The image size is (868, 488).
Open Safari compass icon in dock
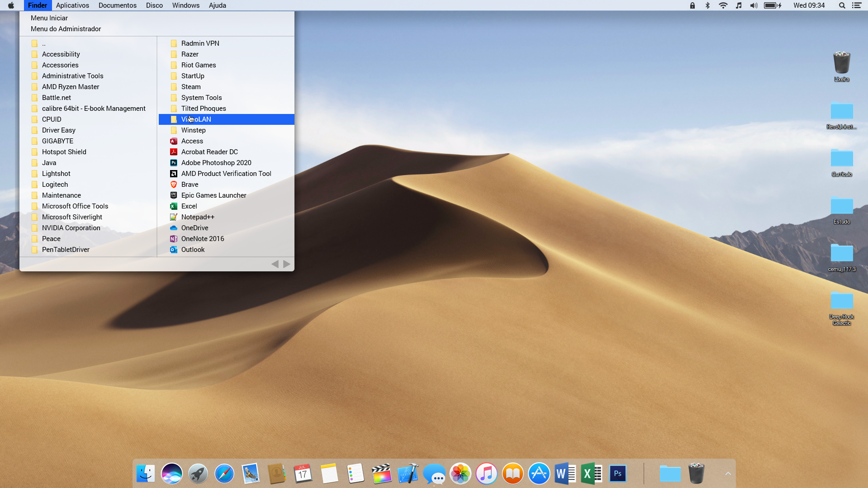(224, 474)
